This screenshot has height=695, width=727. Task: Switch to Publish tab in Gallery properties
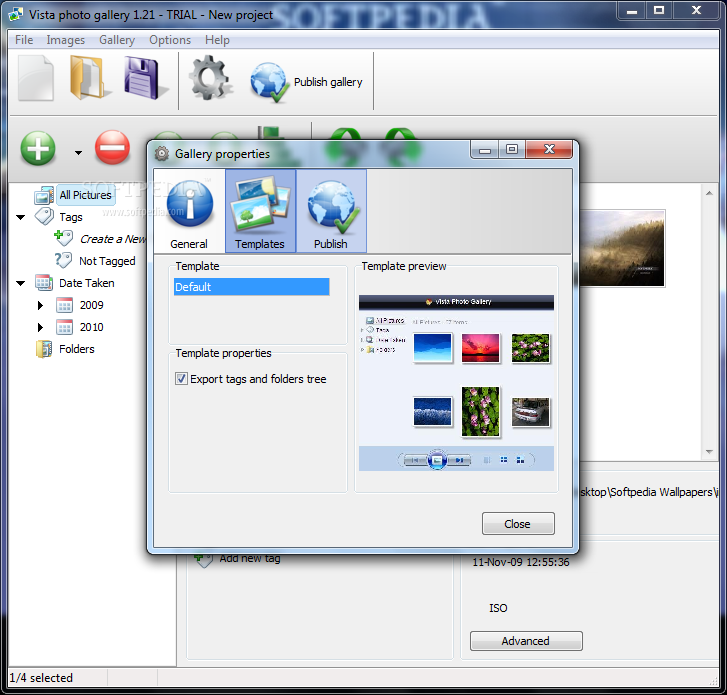pos(331,211)
